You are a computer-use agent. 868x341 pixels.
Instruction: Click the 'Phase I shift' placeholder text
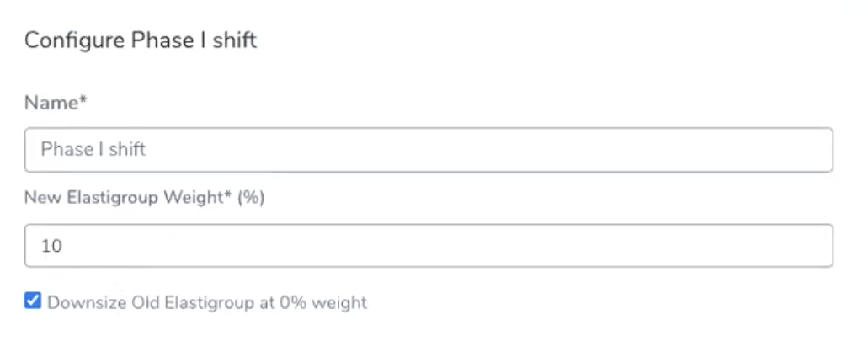pos(93,150)
